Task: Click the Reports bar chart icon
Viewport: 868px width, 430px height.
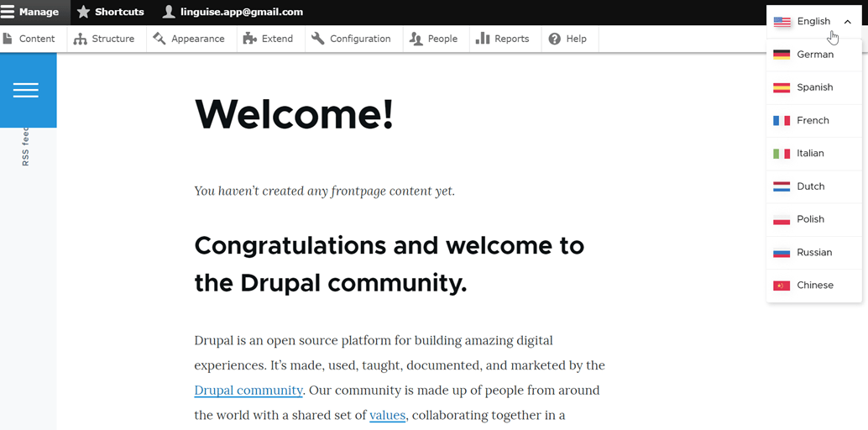Action: point(483,38)
